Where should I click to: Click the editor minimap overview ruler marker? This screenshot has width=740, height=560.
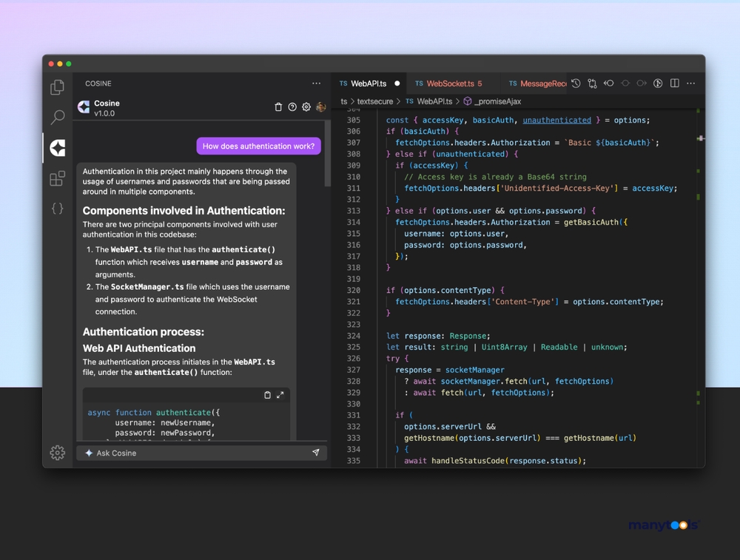click(x=701, y=138)
